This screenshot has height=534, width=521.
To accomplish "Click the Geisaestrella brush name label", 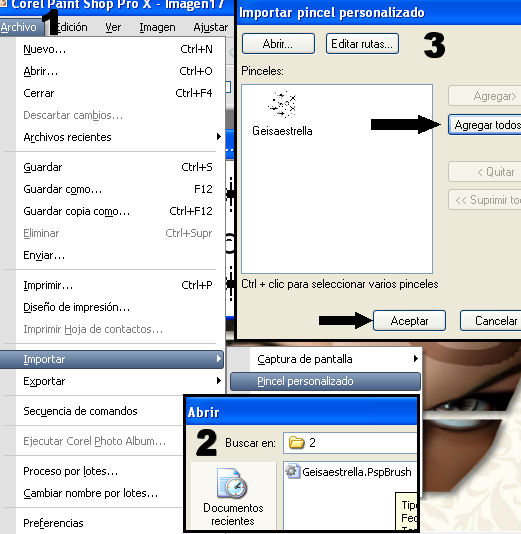I will (x=282, y=131).
